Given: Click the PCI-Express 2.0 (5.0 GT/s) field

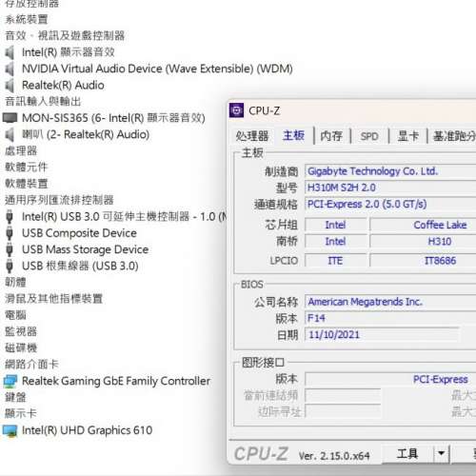Looking at the screenshot, I should [390, 205].
